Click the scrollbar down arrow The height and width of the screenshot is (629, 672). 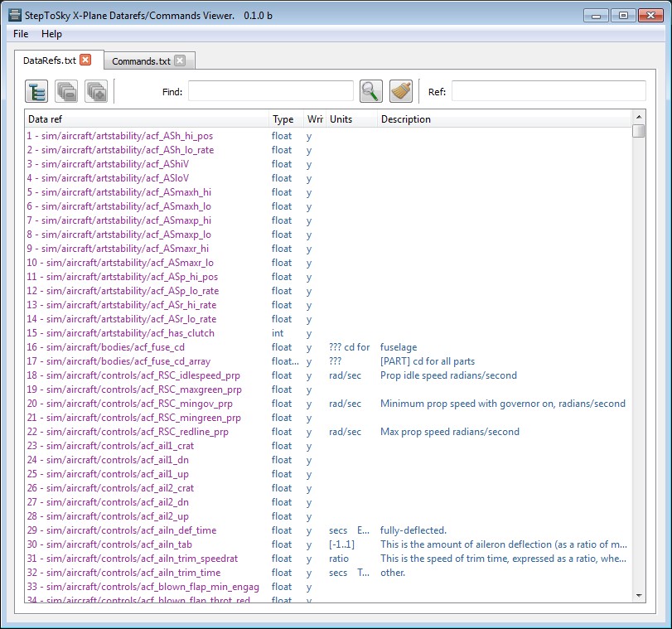(639, 596)
